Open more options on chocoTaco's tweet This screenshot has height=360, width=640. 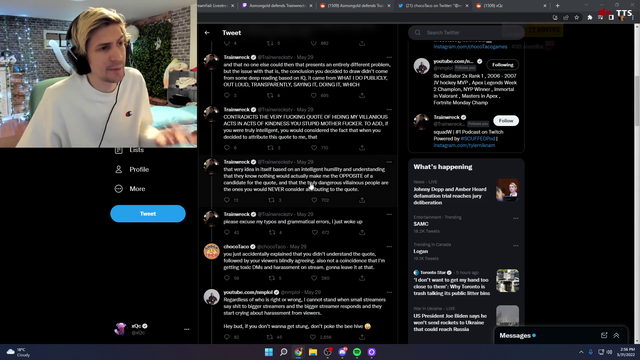pos(389,247)
